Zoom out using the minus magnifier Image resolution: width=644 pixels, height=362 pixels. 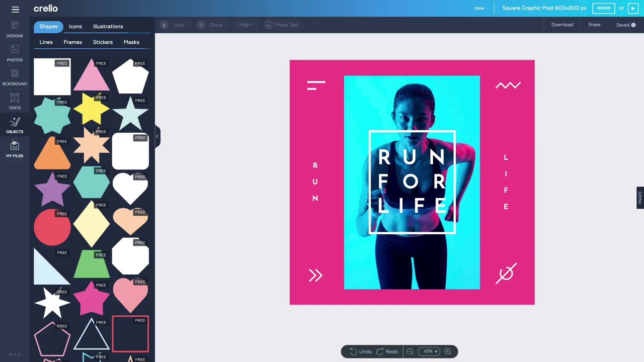click(x=410, y=351)
